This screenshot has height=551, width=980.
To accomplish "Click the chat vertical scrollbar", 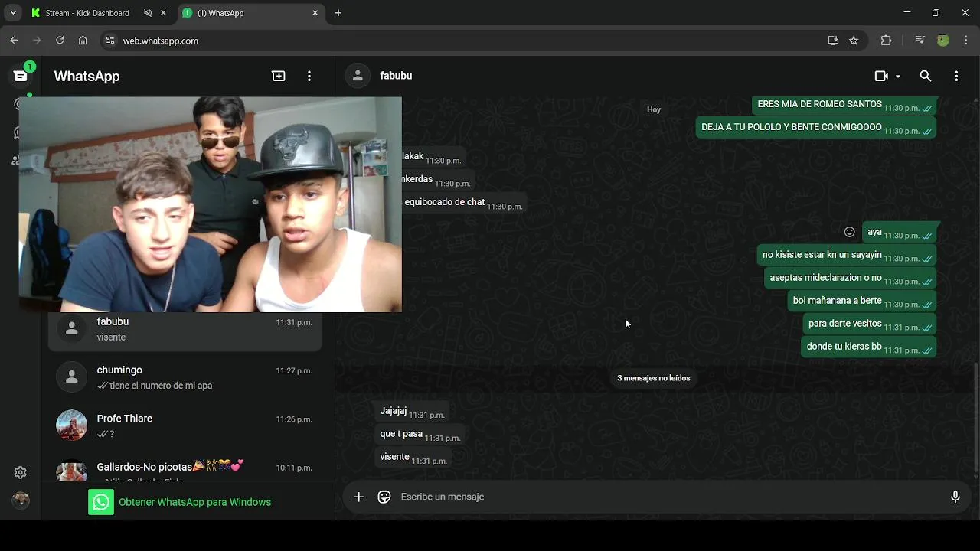I will coord(975,417).
